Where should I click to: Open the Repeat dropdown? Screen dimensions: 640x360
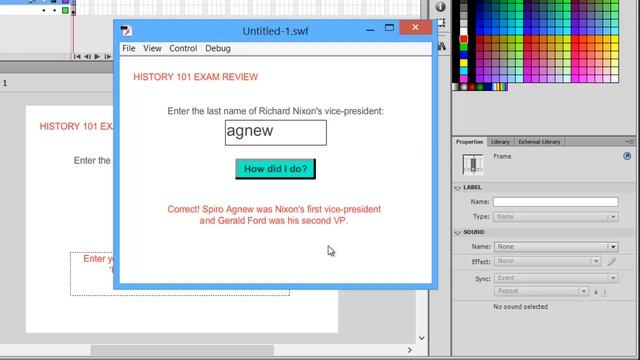(x=541, y=291)
